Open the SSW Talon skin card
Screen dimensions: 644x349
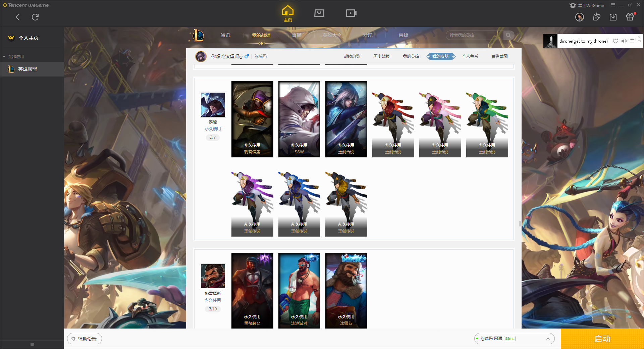pos(299,119)
